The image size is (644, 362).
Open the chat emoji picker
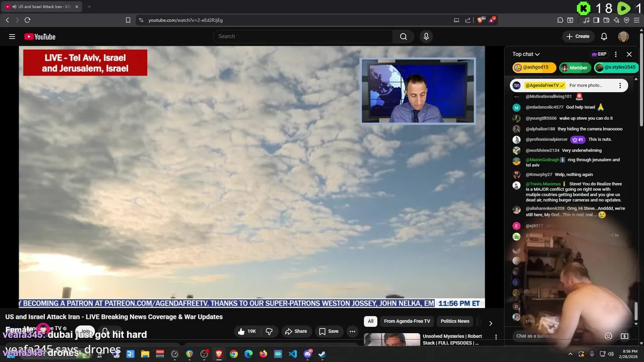(x=608, y=336)
